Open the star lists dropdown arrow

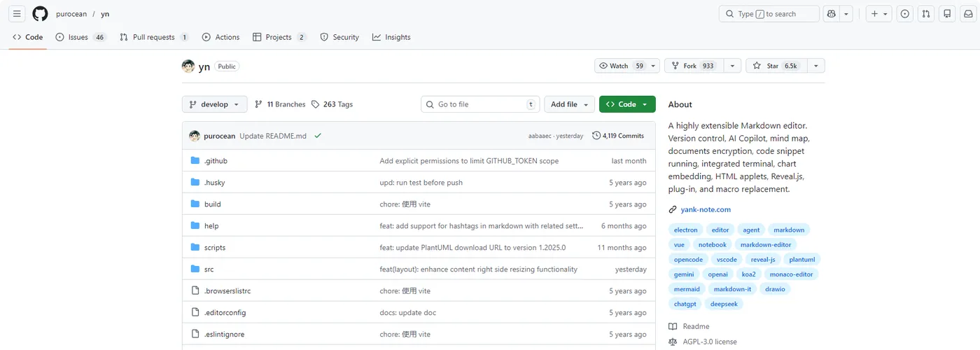pos(815,66)
